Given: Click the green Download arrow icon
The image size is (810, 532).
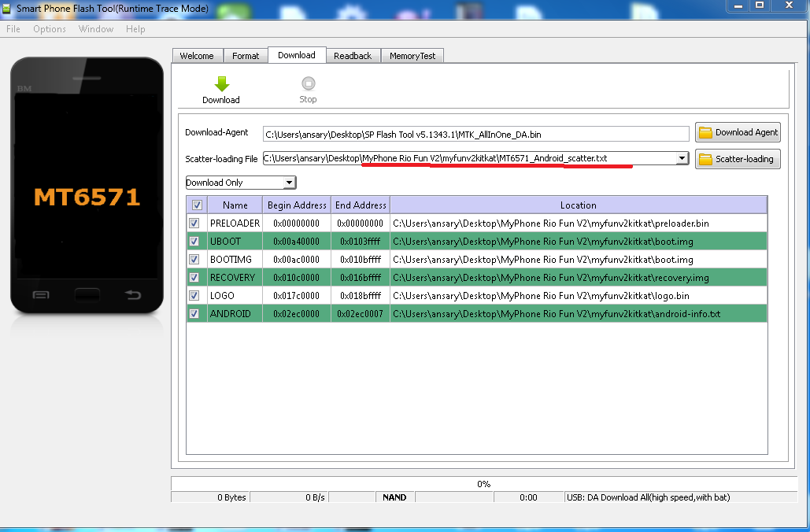Looking at the screenshot, I should click(222, 84).
